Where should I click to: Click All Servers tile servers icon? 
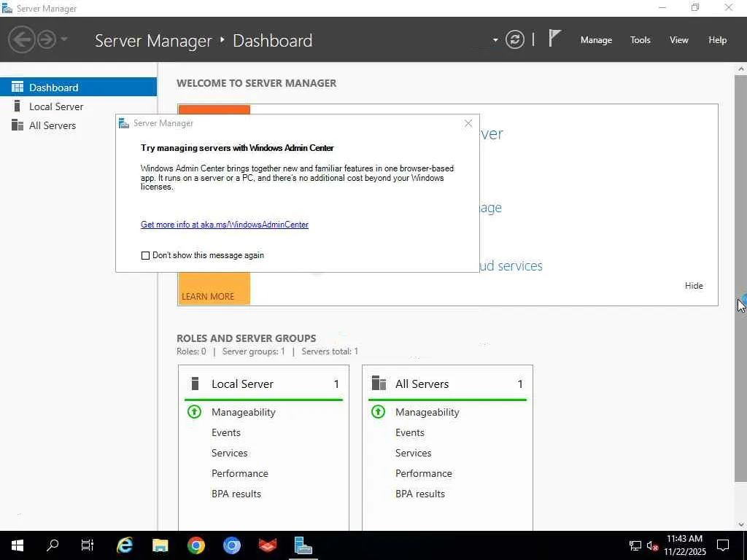coord(379,383)
